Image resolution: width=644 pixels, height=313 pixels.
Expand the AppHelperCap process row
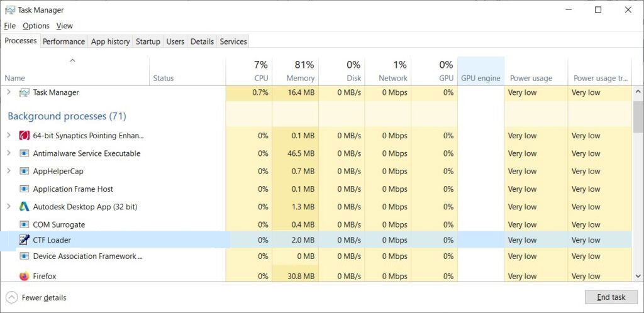[9, 171]
